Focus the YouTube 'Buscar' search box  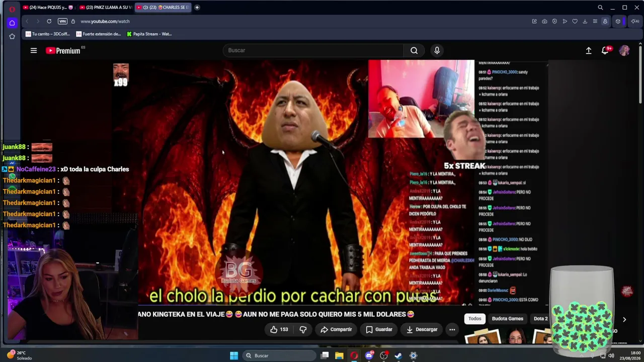click(313, 50)
